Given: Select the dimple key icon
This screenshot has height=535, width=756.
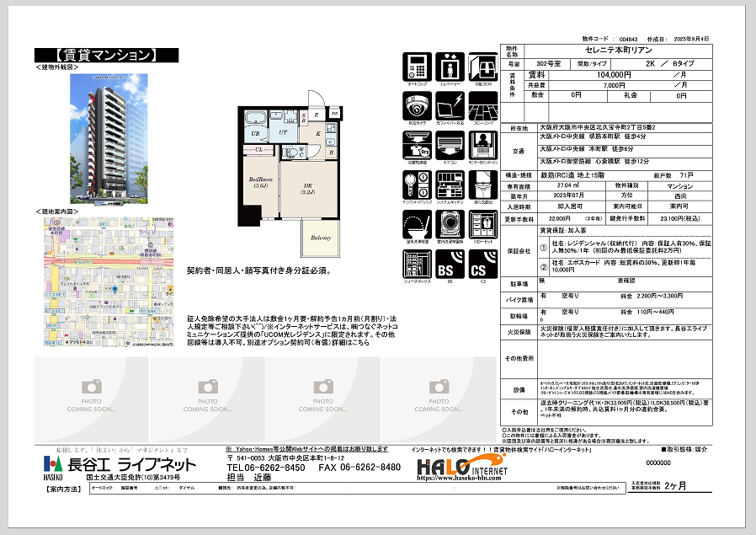Looking at the screenshot, I should [x=417, y=184].
